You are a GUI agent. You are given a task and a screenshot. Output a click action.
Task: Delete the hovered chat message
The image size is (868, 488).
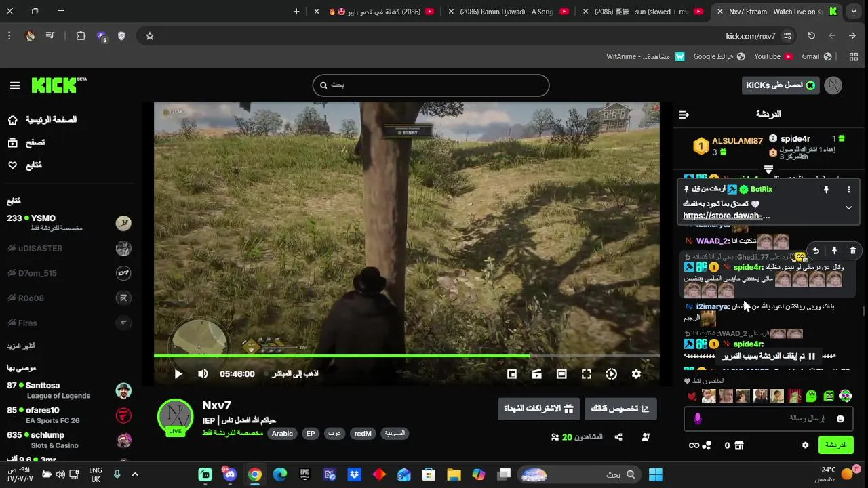tap(852, 251)
